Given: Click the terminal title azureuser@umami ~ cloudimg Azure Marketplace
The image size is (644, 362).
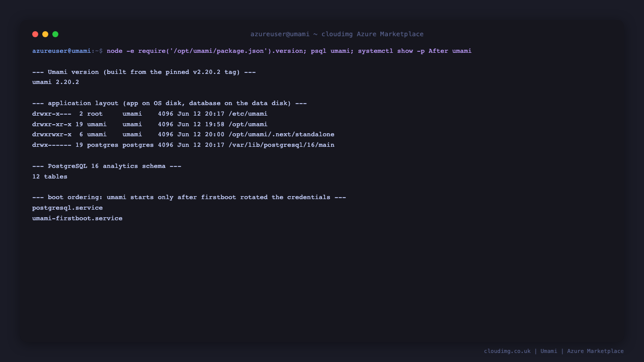Looking at the screenshot, I should tap(337, 34).
